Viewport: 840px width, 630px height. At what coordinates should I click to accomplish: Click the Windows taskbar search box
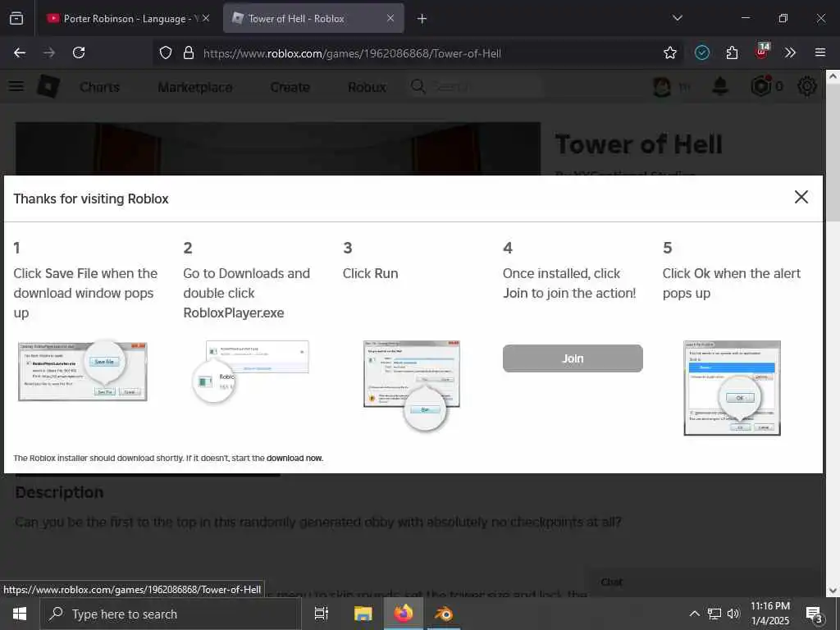pos(171,614)
